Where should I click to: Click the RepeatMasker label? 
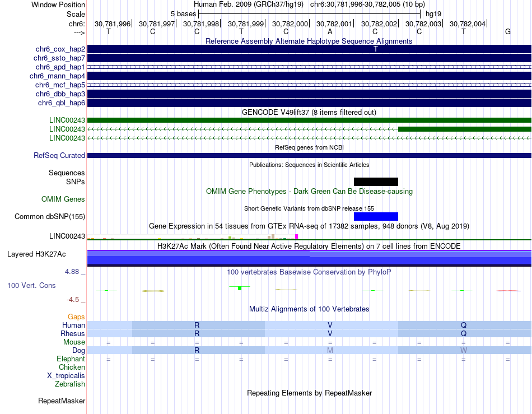[x=62, y=401]
